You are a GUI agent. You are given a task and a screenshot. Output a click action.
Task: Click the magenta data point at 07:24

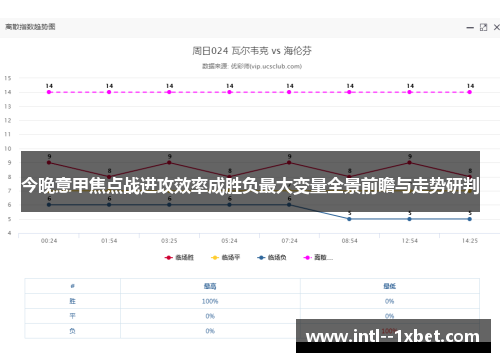point(289,92)
